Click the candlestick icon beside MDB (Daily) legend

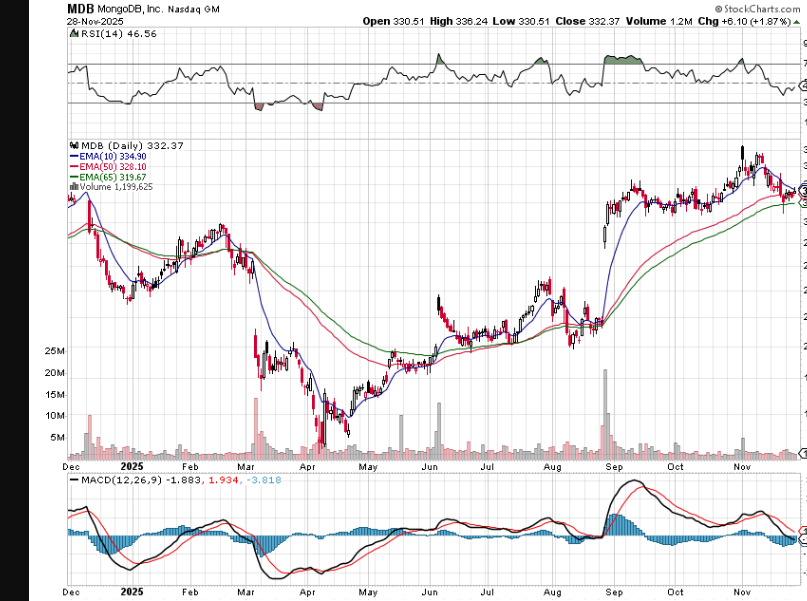tap(76, 145)
